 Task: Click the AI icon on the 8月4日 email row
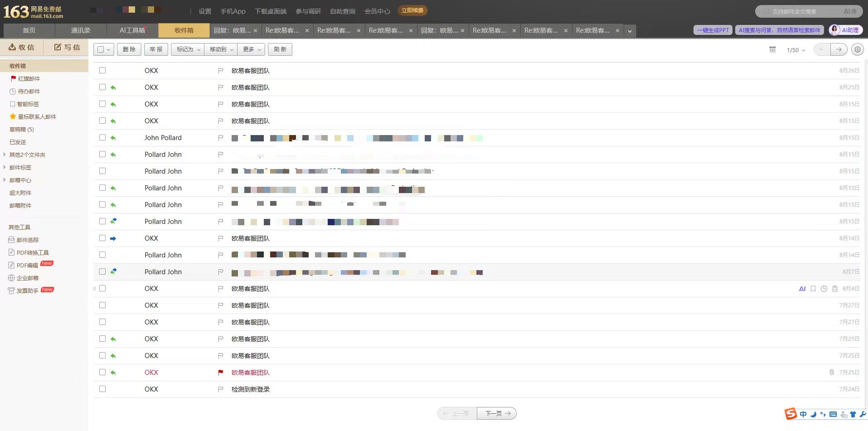pyautogui.click(x=802, y=289)
